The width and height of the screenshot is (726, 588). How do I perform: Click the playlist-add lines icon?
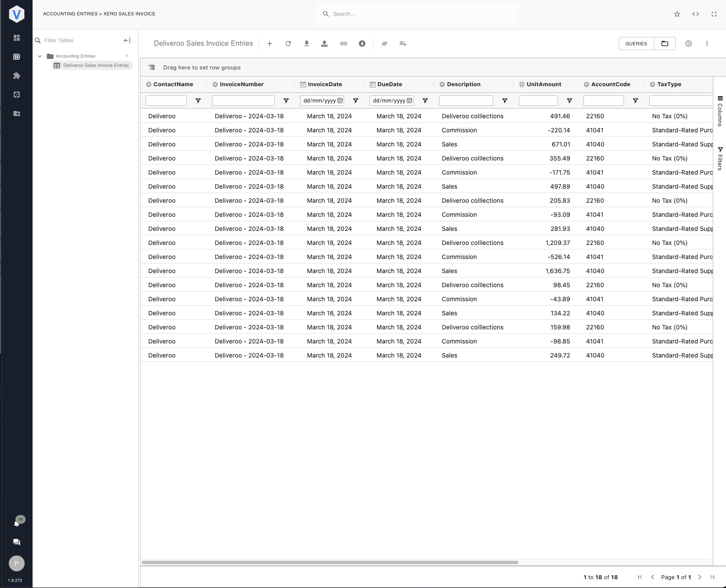[403, 44]
